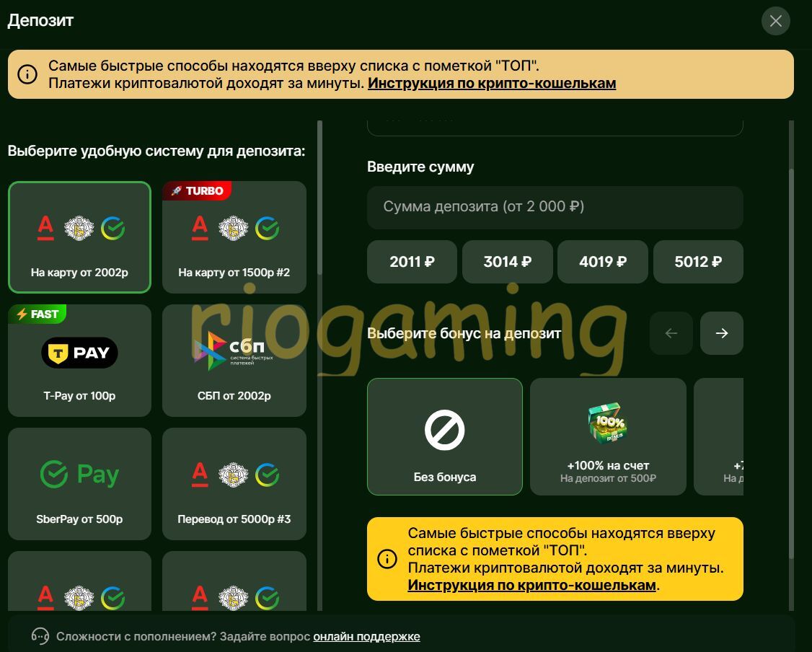This screenshot has width=812, height=652.
Task: Click the payment methods list scrollbar
Action: tap(320, 198)
